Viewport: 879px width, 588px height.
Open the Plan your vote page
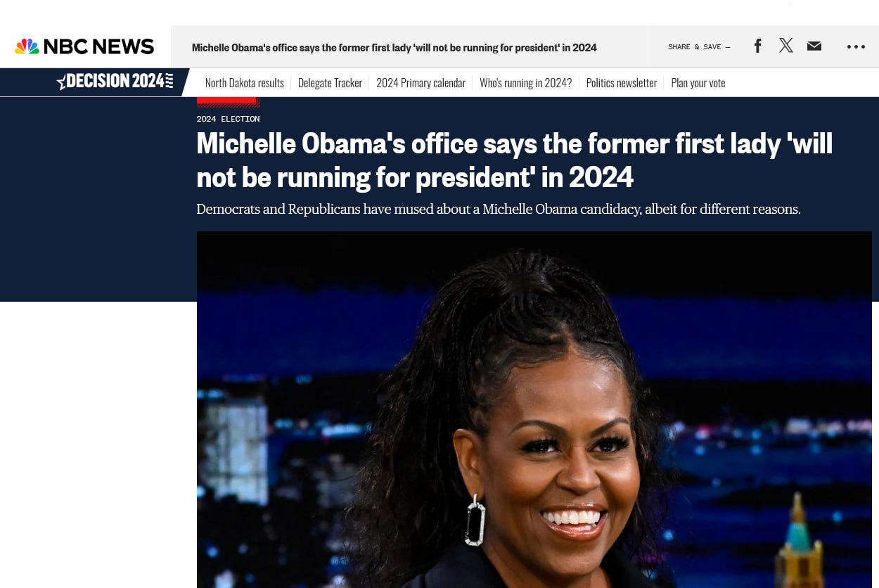(x=698, y=82)
